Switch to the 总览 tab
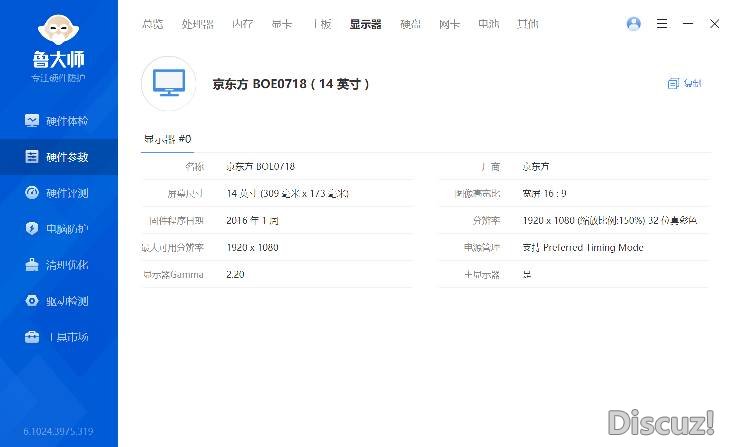Viewport: 731px width, 447px height. point(152,24)
